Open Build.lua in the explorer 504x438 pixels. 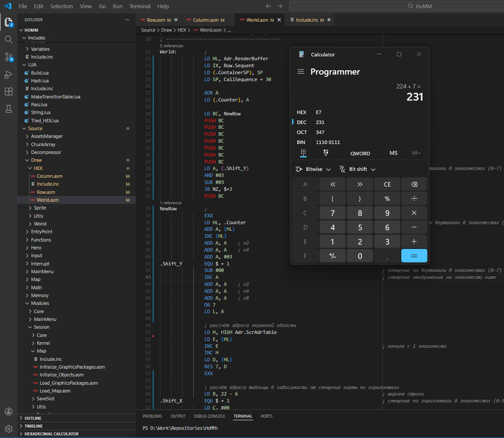[x=39, y=73]
